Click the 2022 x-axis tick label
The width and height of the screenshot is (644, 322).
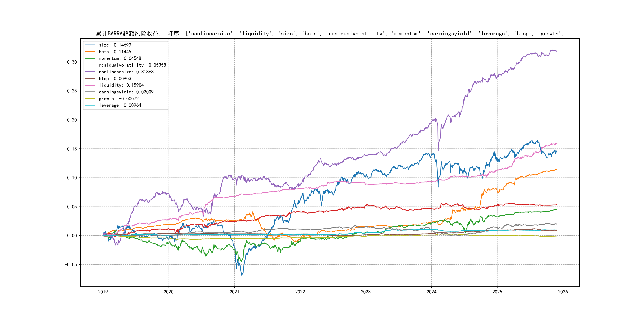pyautogui.click(x=300, y=292)
